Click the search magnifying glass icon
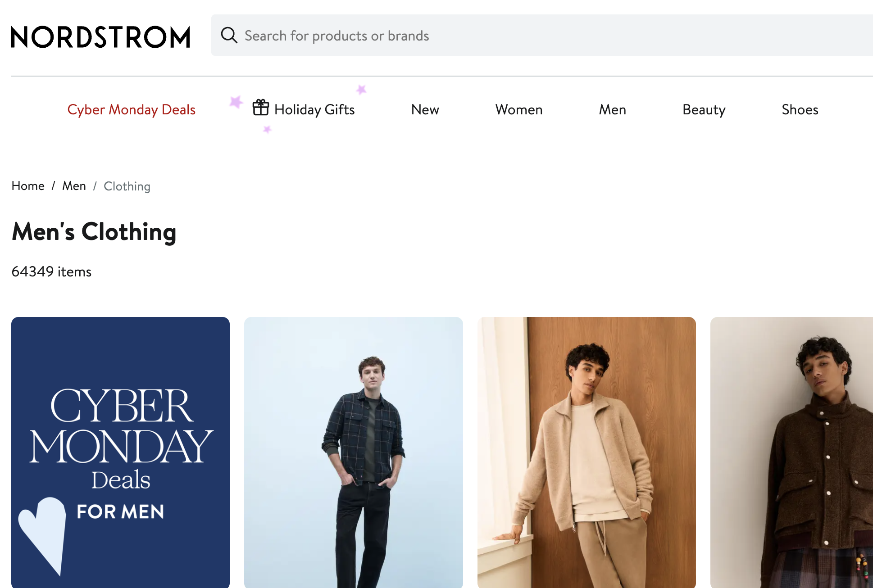 [229, 35]
